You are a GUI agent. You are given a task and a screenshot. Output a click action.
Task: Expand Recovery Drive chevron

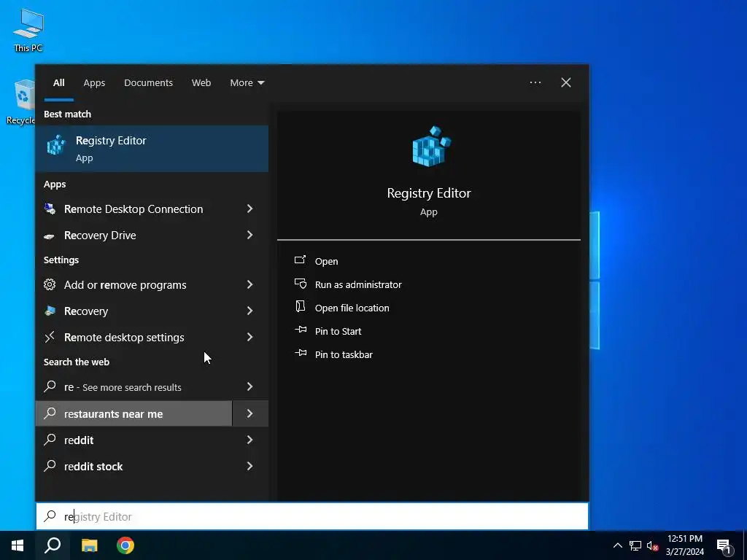pyautogui.click(x=249, y=235)
